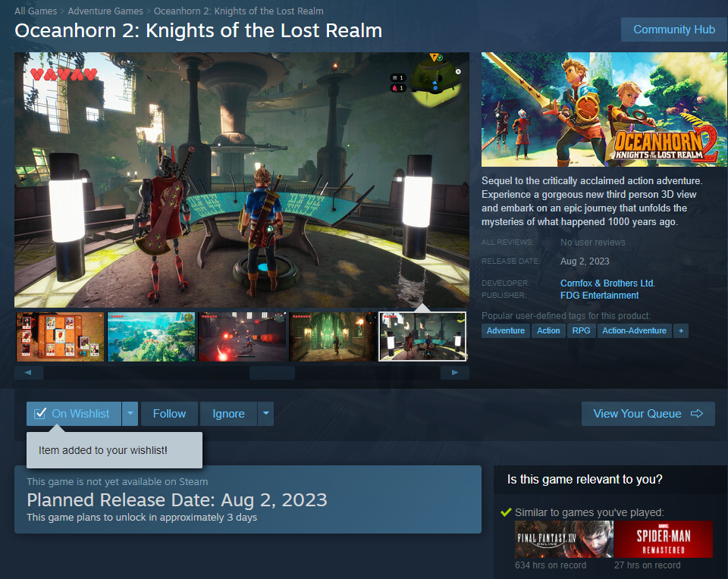Open the Final Fantasy XIV game capsule

(563, 539)
